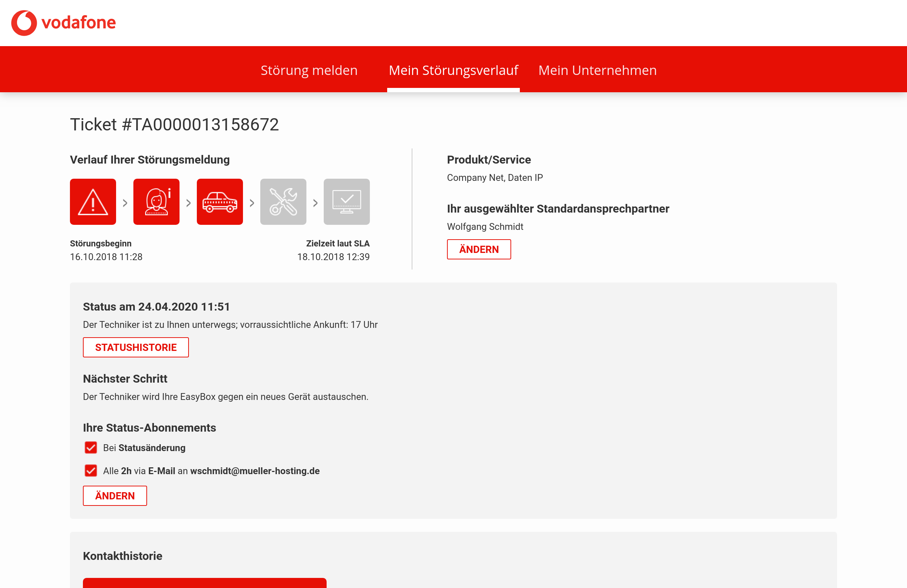907x588 pixels.
Task: Click the EasyBox replacement next-step text
Action: click(x=226, y=397)
